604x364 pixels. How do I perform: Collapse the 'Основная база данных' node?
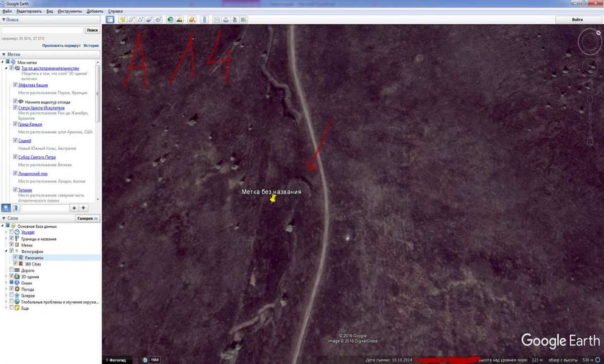point(3,226)
